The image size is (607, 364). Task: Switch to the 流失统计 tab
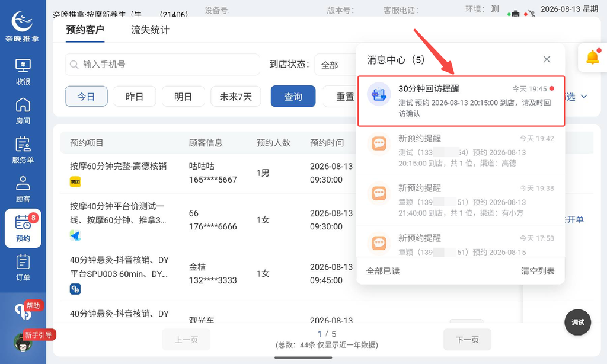coord(150,30)
